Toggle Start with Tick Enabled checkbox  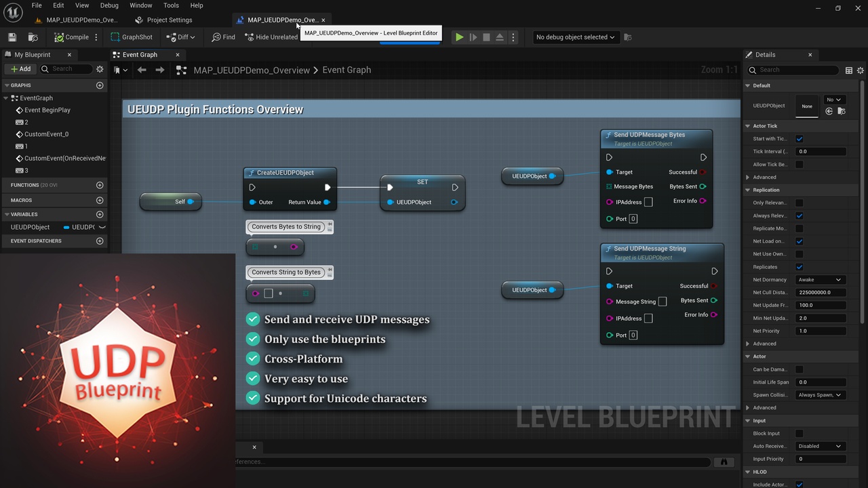800,139
